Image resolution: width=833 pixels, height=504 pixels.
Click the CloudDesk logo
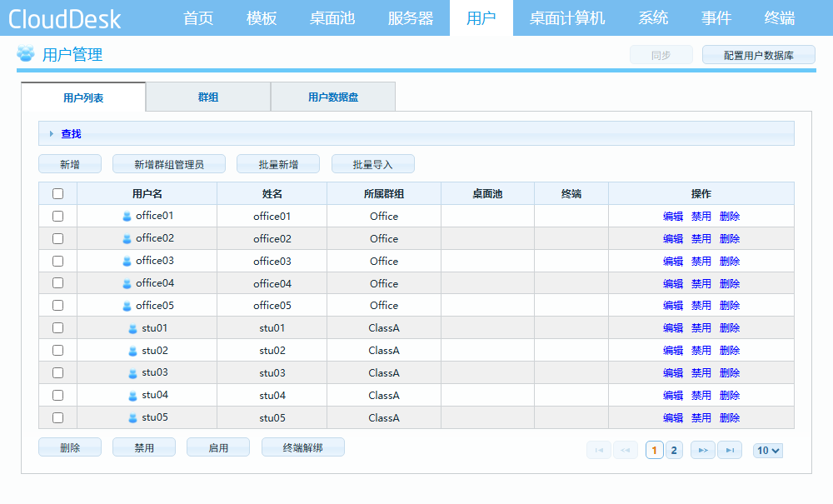tap(65, 19)
